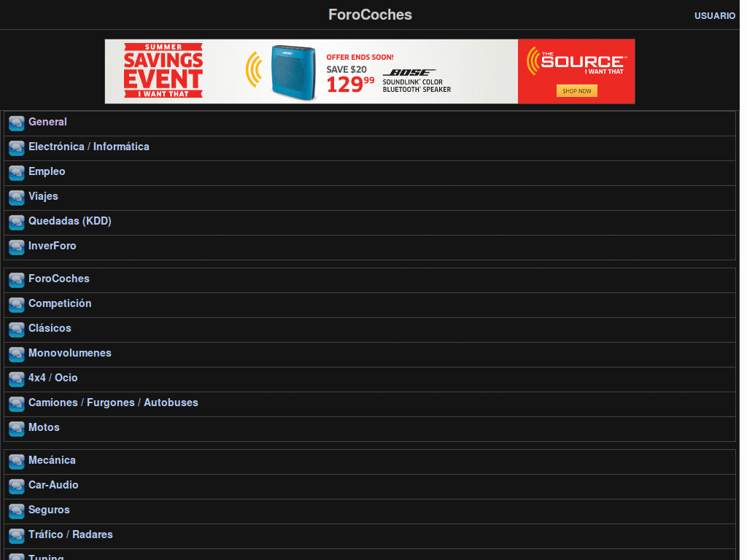Visit the Seguros forum
The image size is (747, 560).
point(49,510)
